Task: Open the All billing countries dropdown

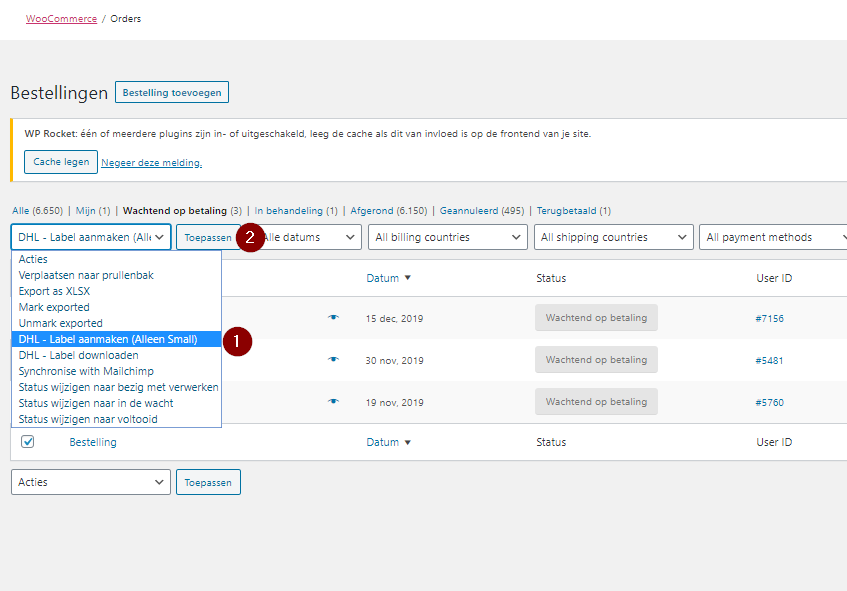Action: [447, 237]
